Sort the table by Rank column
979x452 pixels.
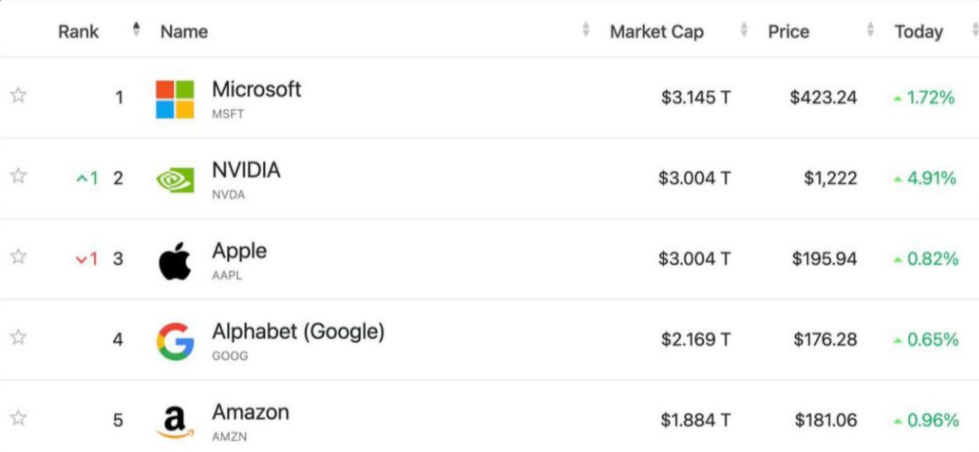click(79, 31)
